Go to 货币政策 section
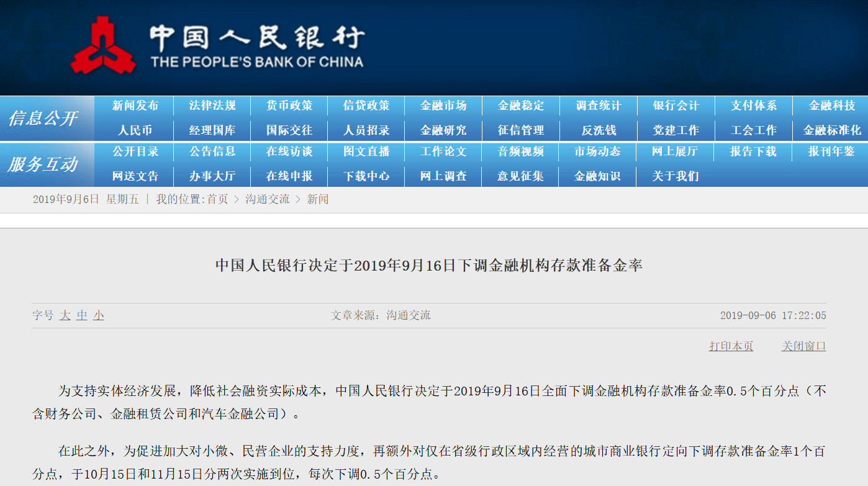The width and height of the screenshot is (868, 486). (289, 106)
